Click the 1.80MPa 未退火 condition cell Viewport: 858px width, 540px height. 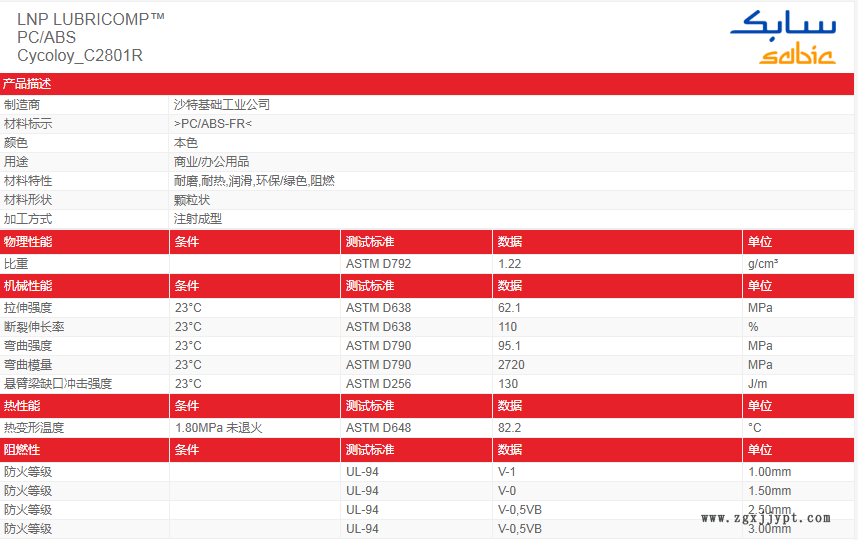click(218, 428)
